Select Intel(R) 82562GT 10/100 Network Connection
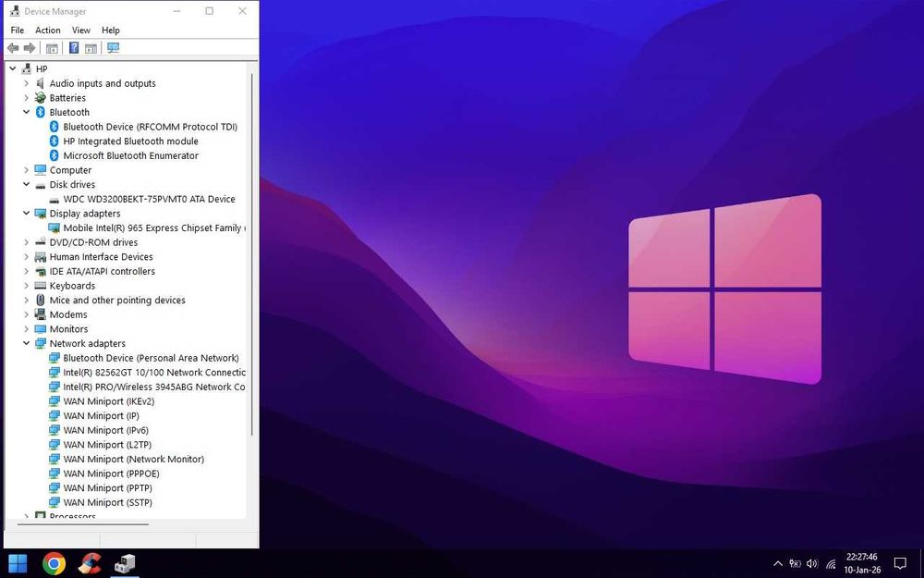Image resolution: width=924 pixels, height=578 pixels. coord(154,372)
